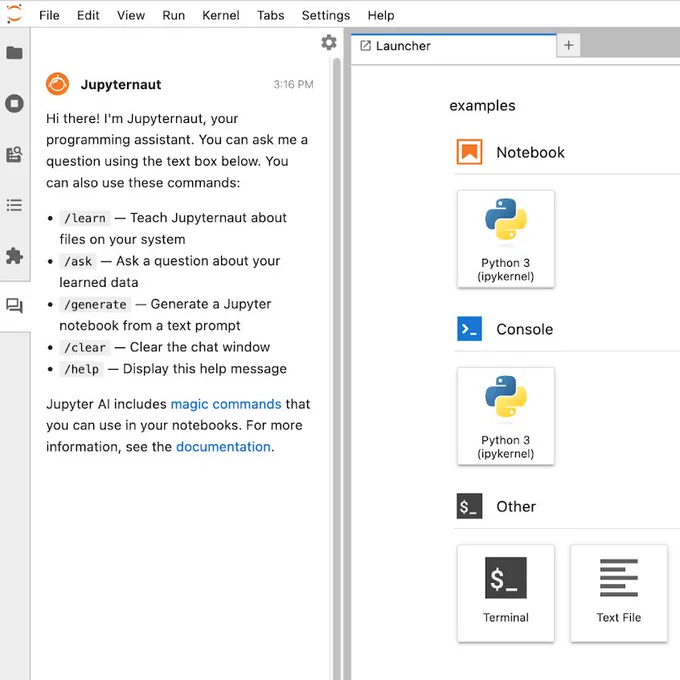
Task: Open a new Terminal from launcher
Action: [x=506, y=593]
